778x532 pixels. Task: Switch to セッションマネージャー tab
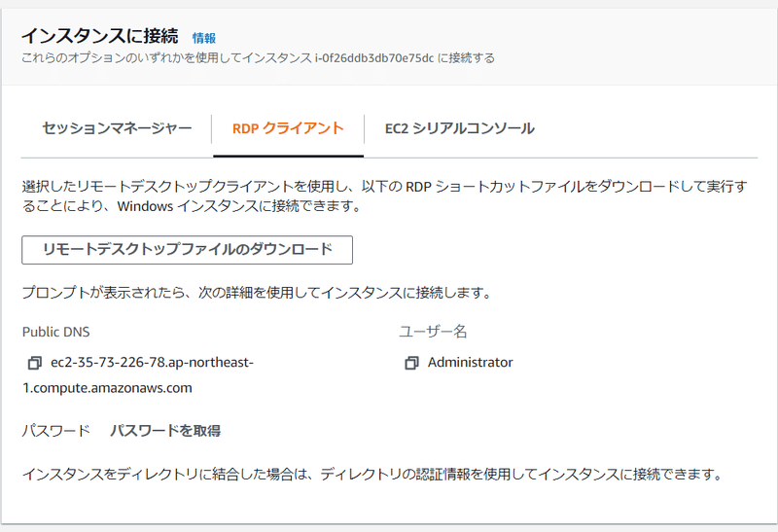tap(117, 128)
